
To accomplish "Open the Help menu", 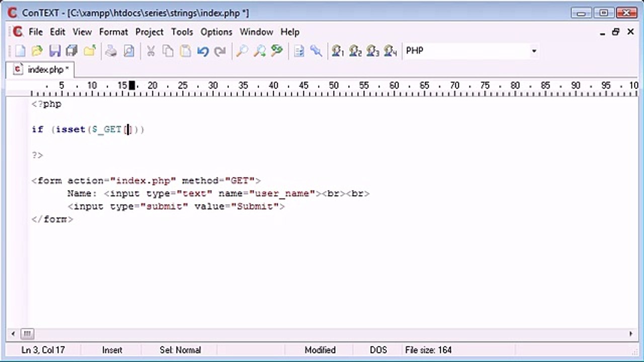I will point(290,32).
